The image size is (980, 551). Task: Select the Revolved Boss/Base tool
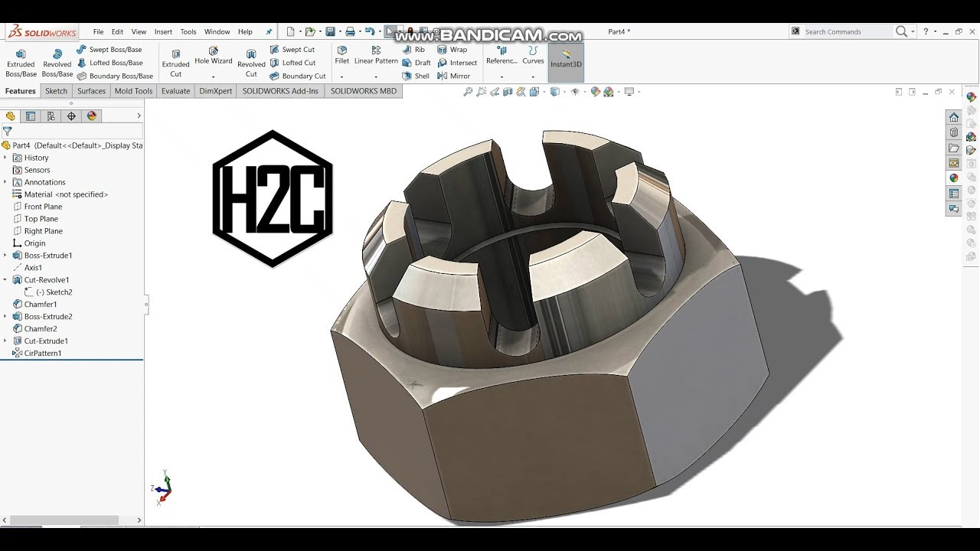click(57, 63)
